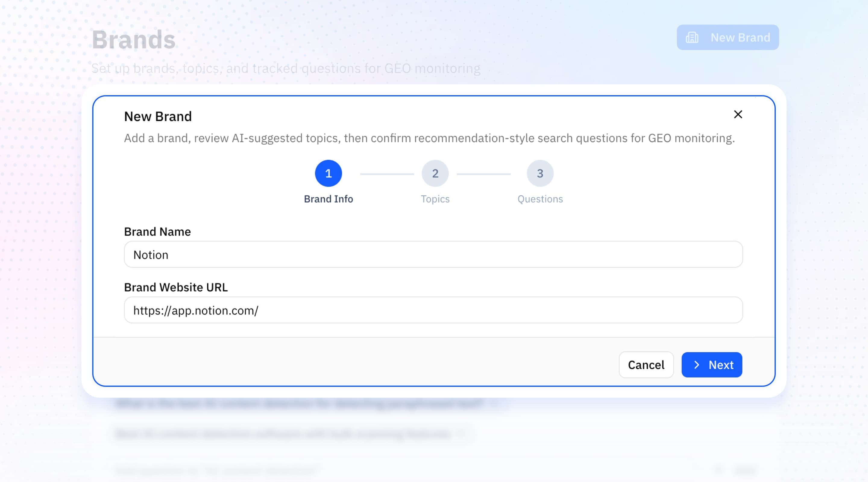868x482 pixels.
Task: Click the dialog description starting "Add a brand"
Action: click(x=429, y=138)
